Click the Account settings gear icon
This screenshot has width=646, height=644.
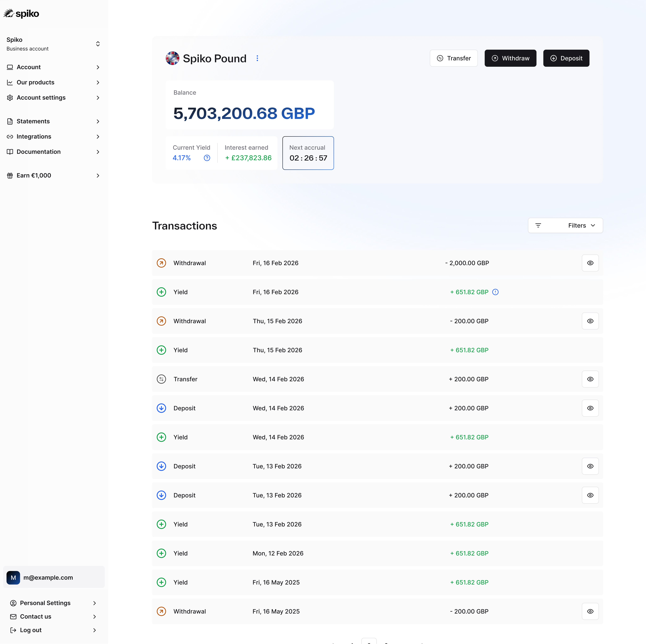click(x=10, y=98)
